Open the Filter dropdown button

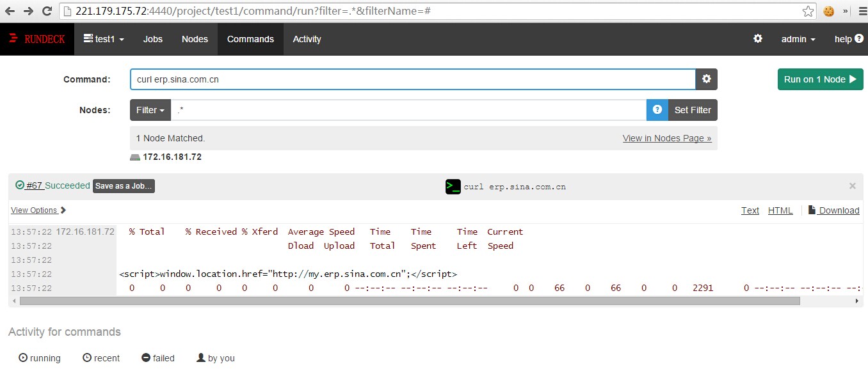(x=150, y=110)
